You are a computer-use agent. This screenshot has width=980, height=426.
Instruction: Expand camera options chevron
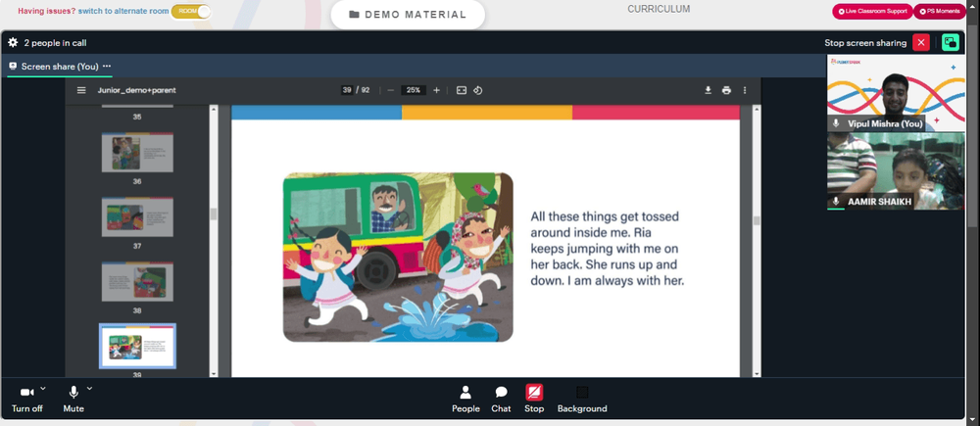43,389
